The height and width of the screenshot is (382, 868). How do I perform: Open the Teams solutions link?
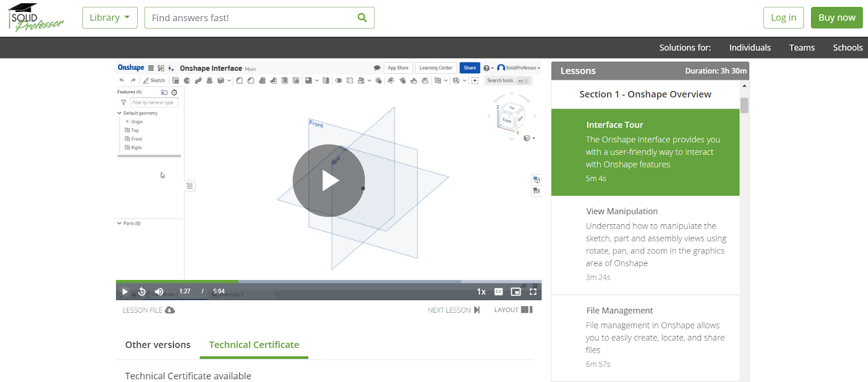coord(802,48)
